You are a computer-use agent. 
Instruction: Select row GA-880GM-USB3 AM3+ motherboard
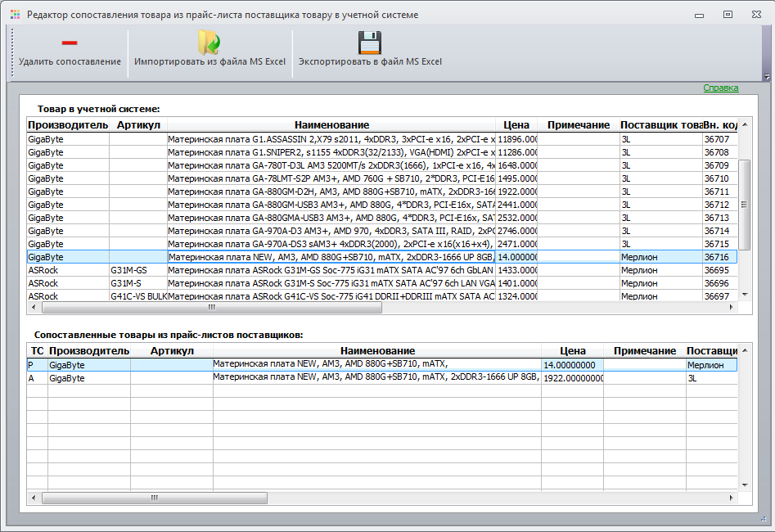[x=381, y=205]
